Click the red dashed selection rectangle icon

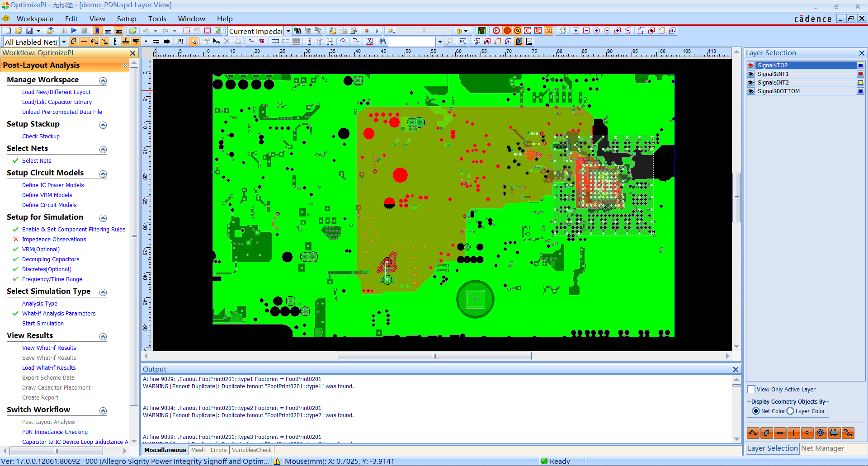click(x=187, y=31)
